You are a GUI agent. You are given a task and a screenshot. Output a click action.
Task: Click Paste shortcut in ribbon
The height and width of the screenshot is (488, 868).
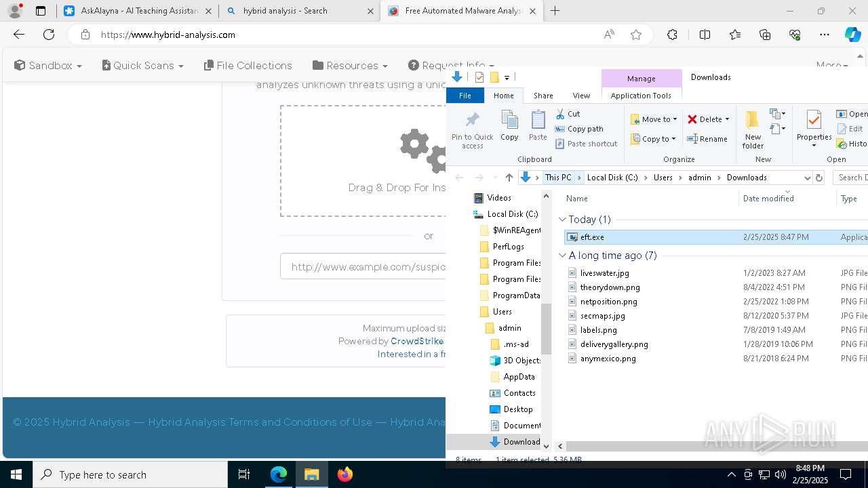587,144
